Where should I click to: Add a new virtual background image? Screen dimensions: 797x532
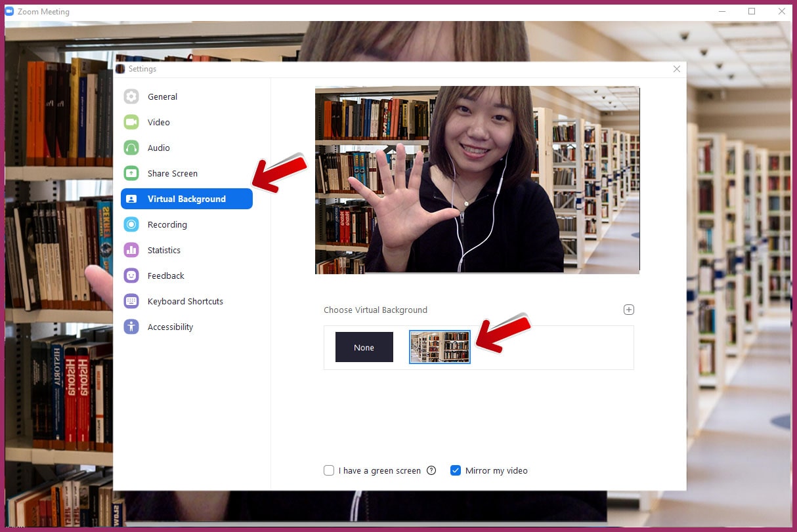pyautogui.click(x=628, y=310)
